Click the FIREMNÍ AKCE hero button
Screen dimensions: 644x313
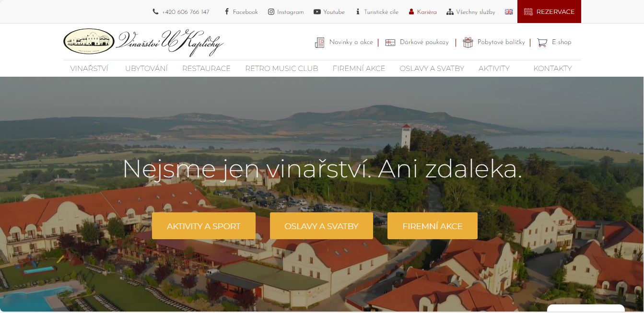point(433,226)
